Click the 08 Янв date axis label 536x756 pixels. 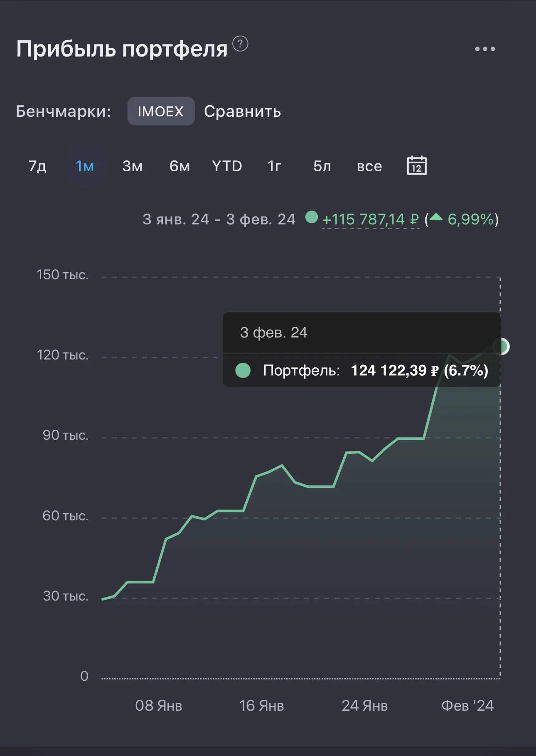pyautogui.click(x=159, y=706)
